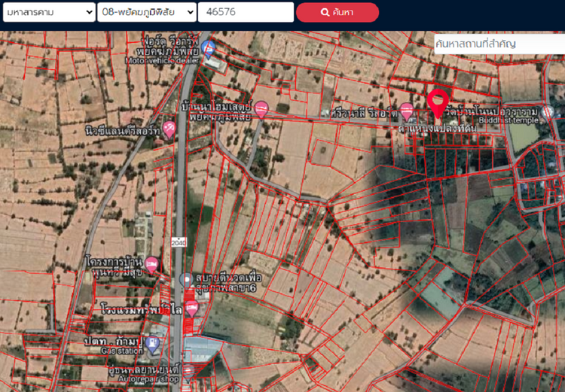Click the 2040 highway route badge
The width and height of the screenshot is (565, 392).
tap(179, 242)
